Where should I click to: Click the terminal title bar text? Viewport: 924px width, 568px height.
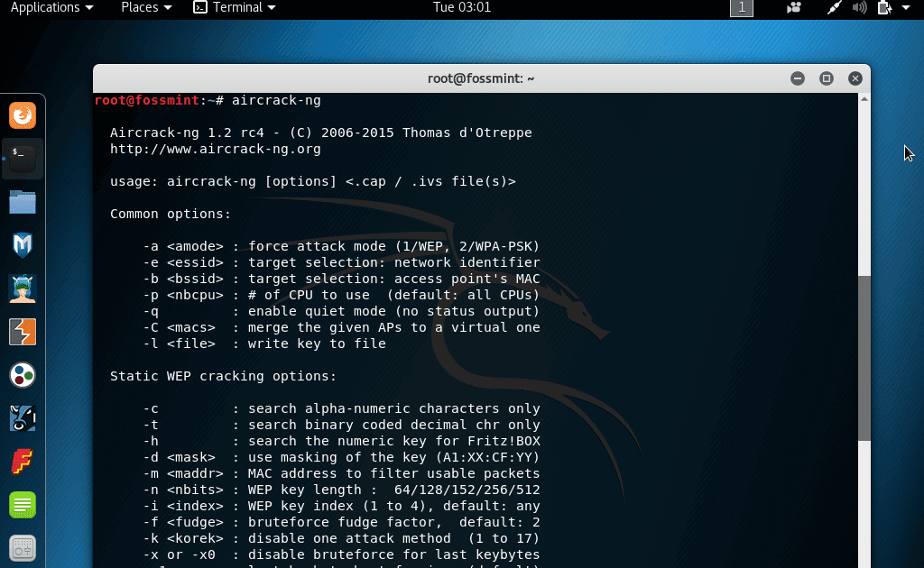481,78
